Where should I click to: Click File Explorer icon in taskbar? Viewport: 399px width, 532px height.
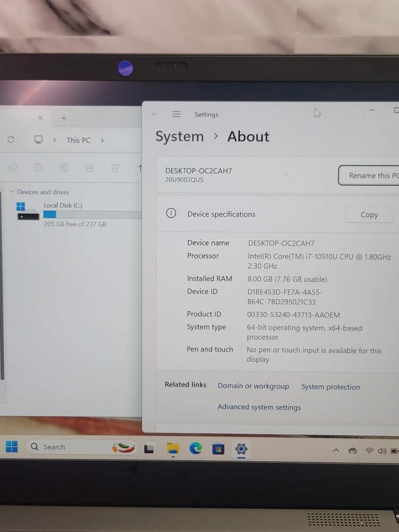(173, 449)
